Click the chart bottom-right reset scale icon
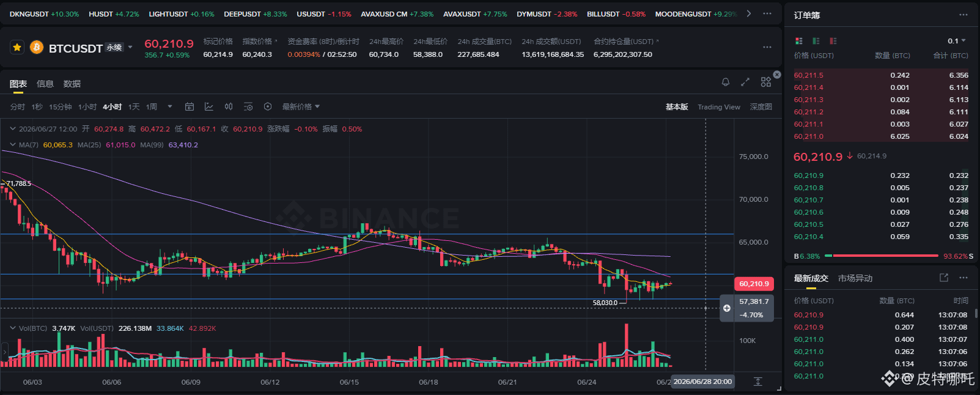The height and width of the screenshot is (395, 980). pos(758,382)
